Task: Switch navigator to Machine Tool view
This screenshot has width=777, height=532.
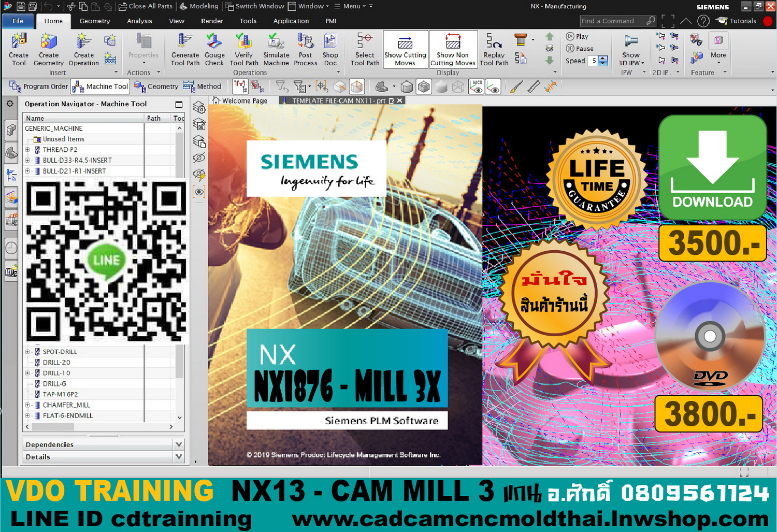Action: (100, 87)
